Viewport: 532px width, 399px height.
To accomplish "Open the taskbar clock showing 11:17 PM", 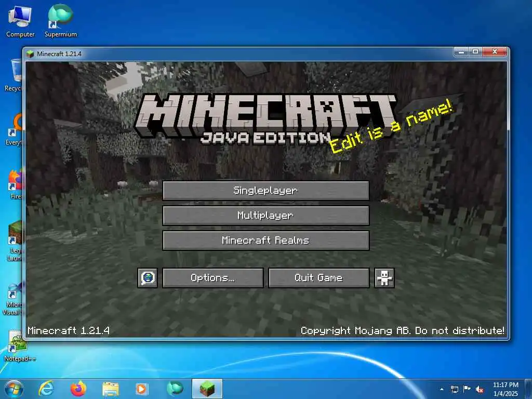I will pyautogui.click(x=506, y=389).
